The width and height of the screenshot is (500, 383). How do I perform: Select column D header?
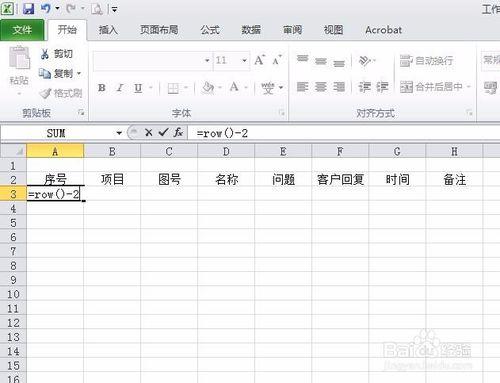tap(226, 151)
